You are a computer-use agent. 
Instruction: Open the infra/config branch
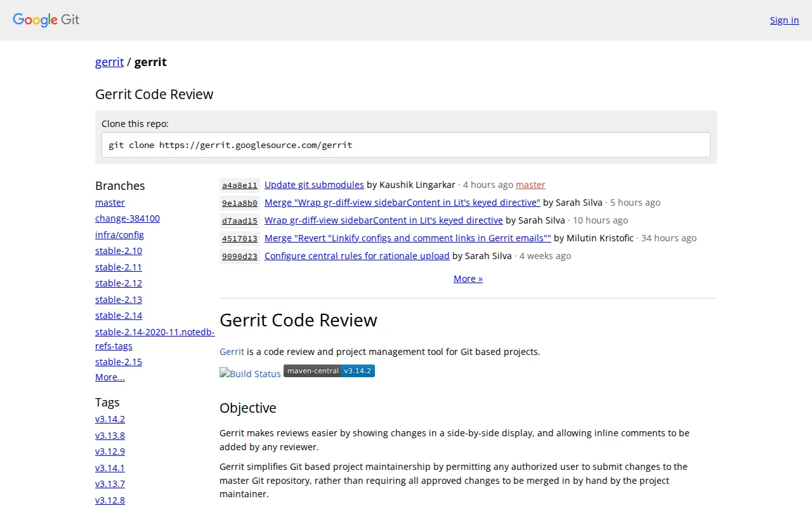[x=119, y=234]
